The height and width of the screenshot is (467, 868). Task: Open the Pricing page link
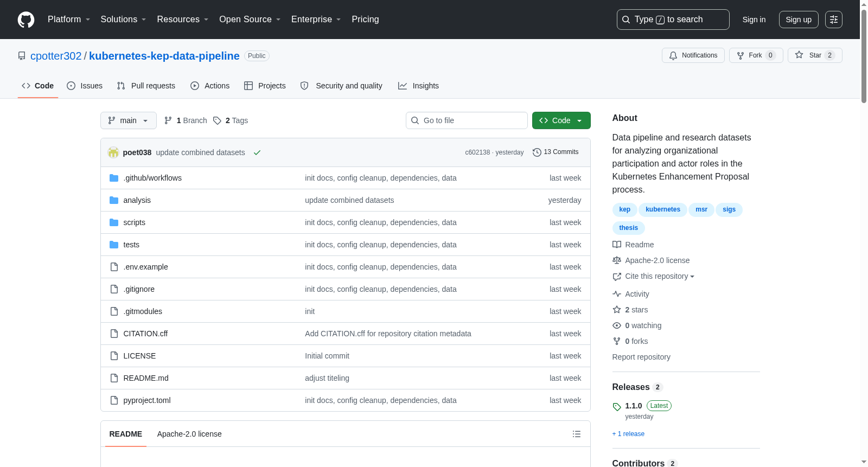(x=365, y=20)
